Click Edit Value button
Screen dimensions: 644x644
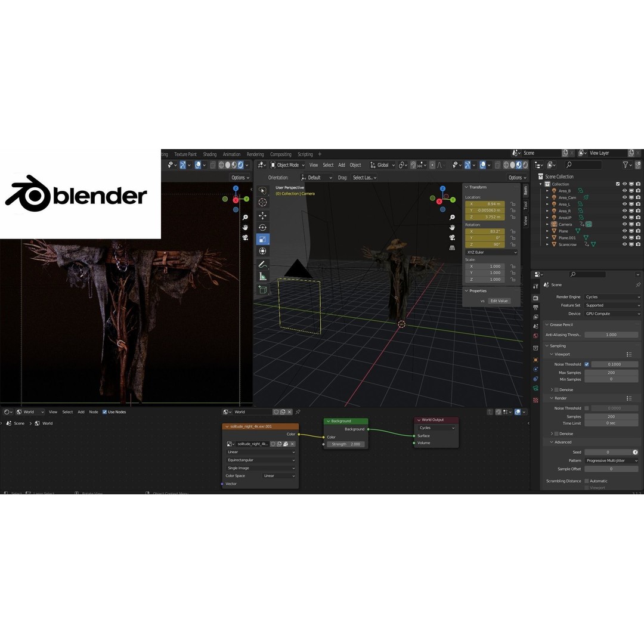[499, 301]
